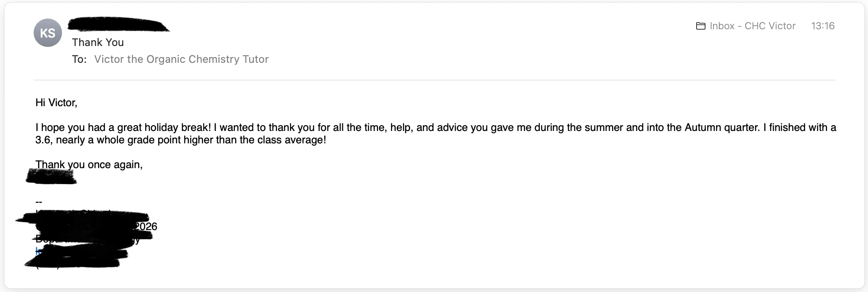868x292 pixels.
Task: Click the 3.6 grade in the message
Action: [x=43, y=140]
